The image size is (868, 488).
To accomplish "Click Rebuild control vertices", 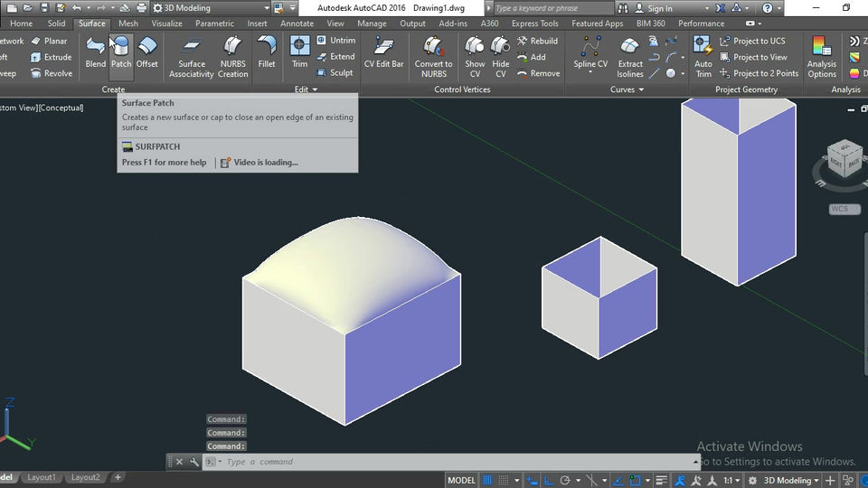I will (x=537, y=41).
